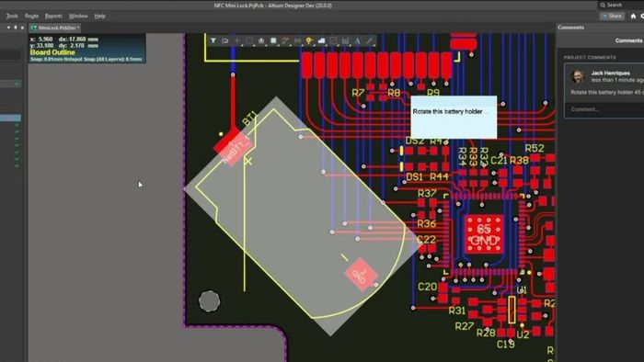Select the Place Polygon Pour tool
Screen dimensions: 644x362
322,40
